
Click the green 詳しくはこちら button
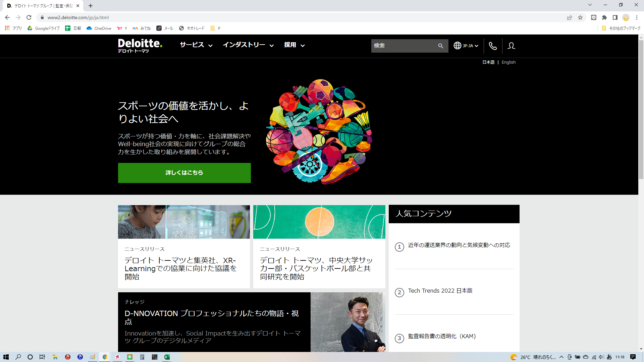click(184, 173)
